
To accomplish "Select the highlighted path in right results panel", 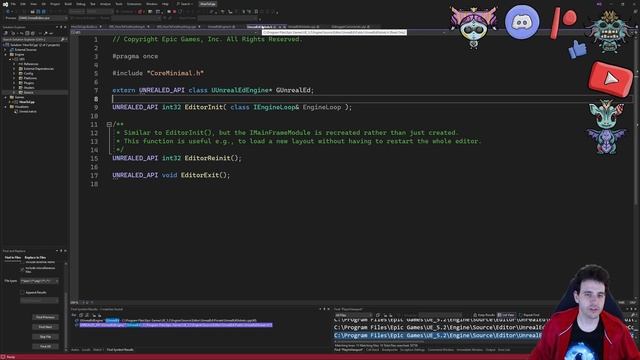I will point(437,336).
